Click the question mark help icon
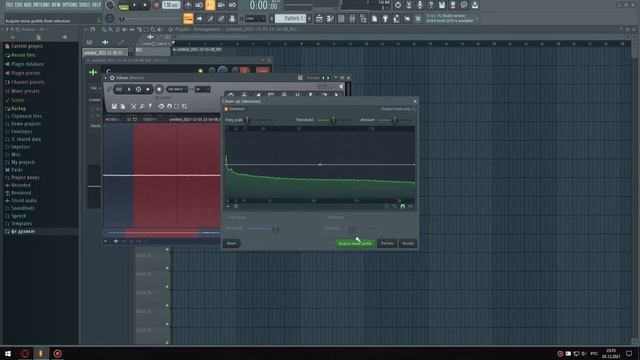640x360 pixels. (x=431, y=5)
